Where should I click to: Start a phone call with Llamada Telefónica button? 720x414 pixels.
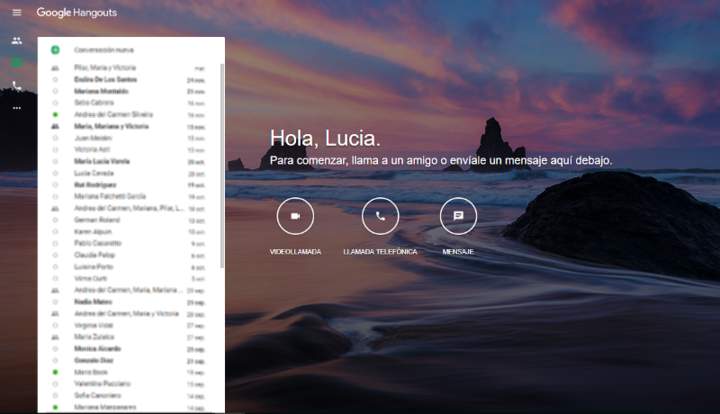380,216
